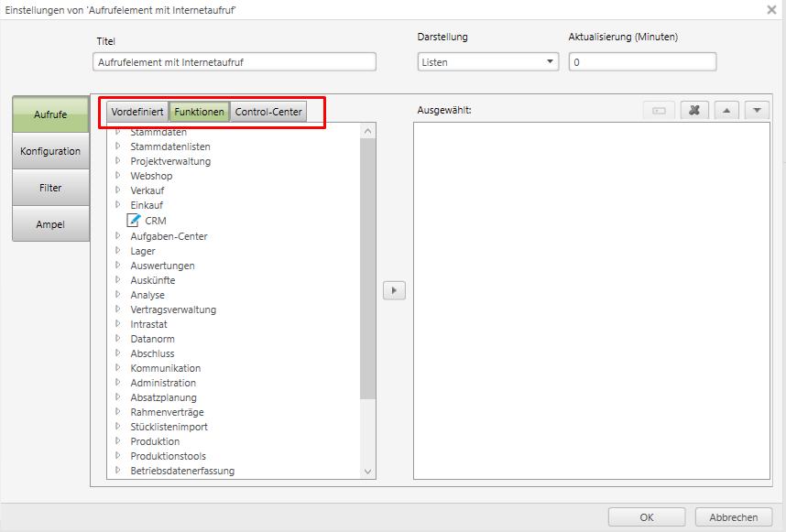Click the add arrow button between lists
Viewport: 786px width, 532px height.
tap(394, 290)
